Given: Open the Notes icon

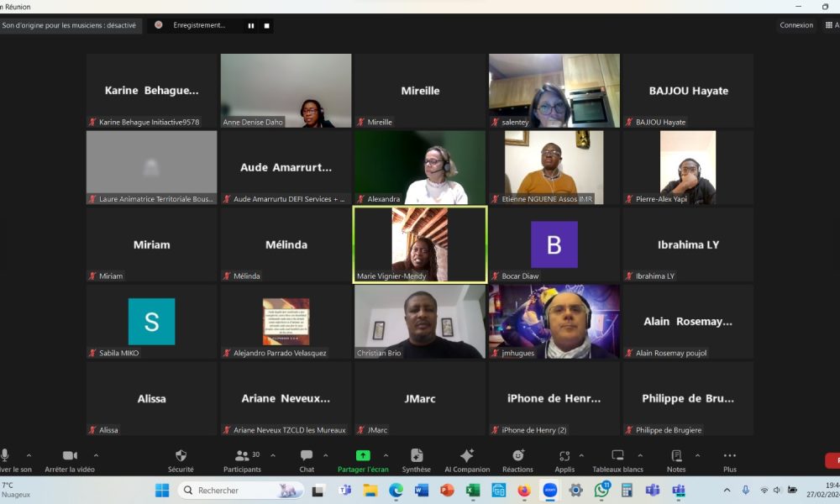Looking at the screenshot, I should 676,456.
